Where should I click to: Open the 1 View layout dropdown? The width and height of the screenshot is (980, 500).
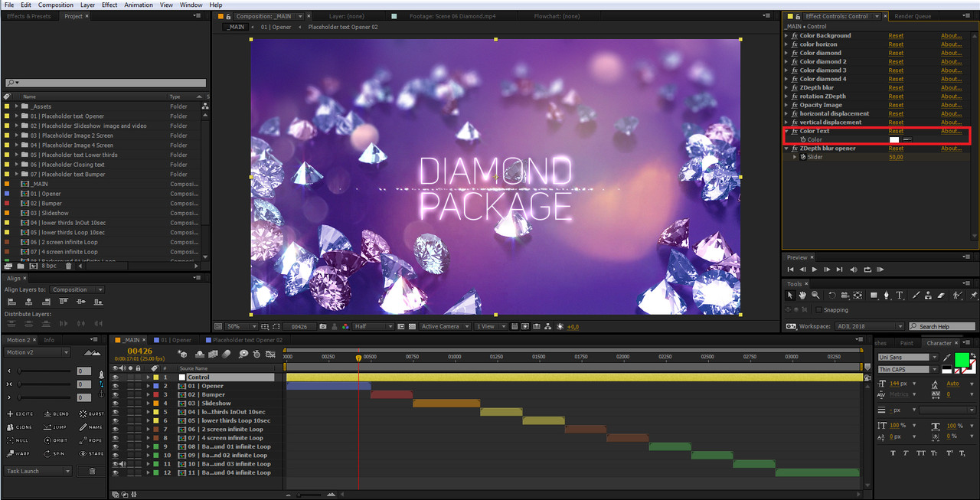[x=491, y=326]
